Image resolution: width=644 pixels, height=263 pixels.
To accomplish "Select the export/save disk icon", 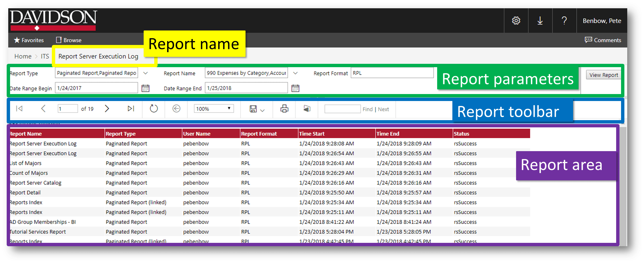I will click(254, 109).
